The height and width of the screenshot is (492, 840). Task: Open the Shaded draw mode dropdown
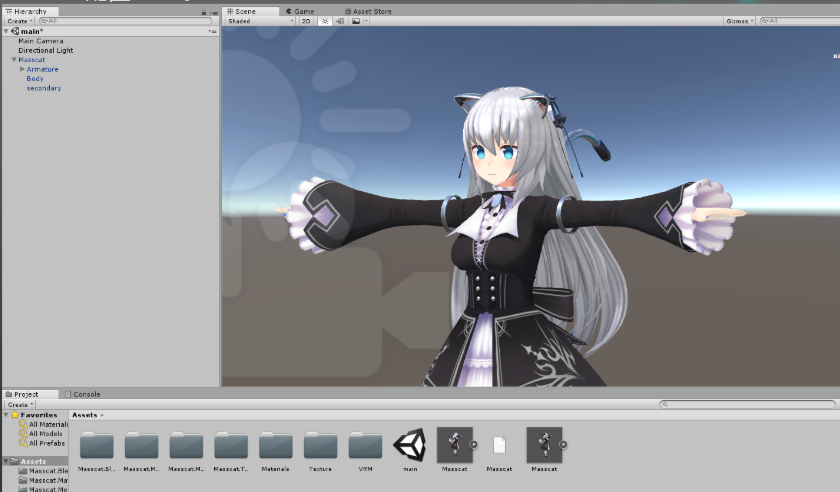tap(260, 21)
